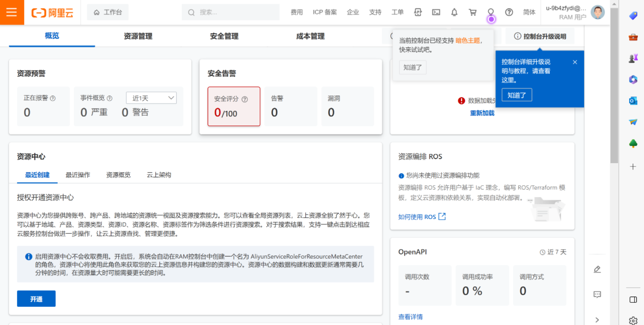Dismiss dark theme tip with 知道了
Viewport: 644px width, 325px height.
[413, 67]
